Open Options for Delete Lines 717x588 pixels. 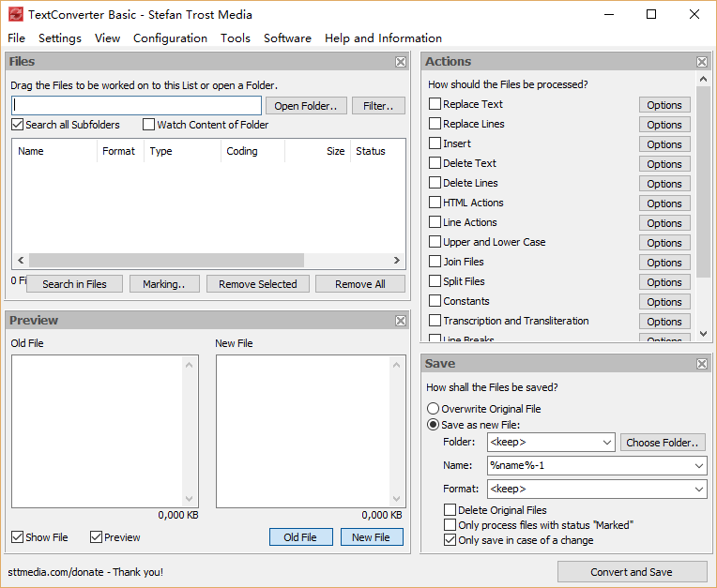point(664,184)
